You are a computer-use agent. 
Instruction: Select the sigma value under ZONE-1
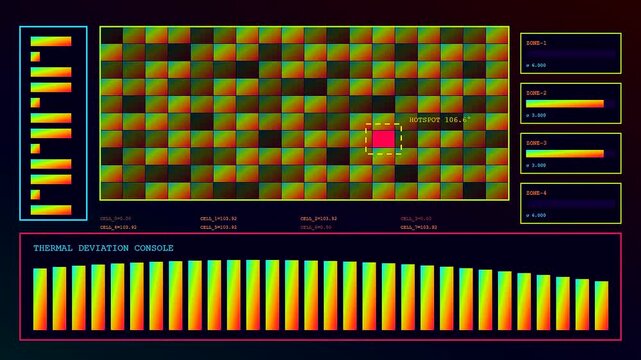point(536,65)
